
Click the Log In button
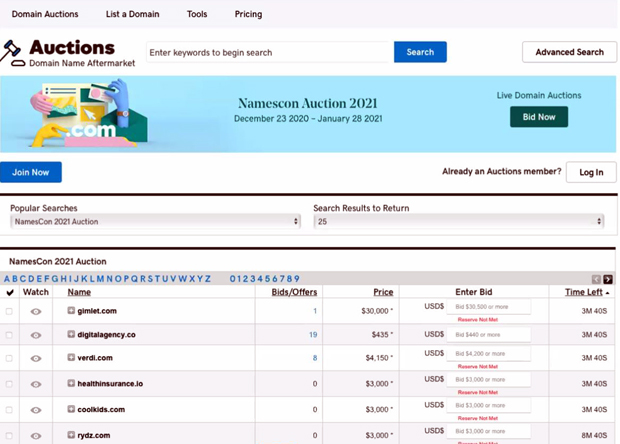(591, 172)
